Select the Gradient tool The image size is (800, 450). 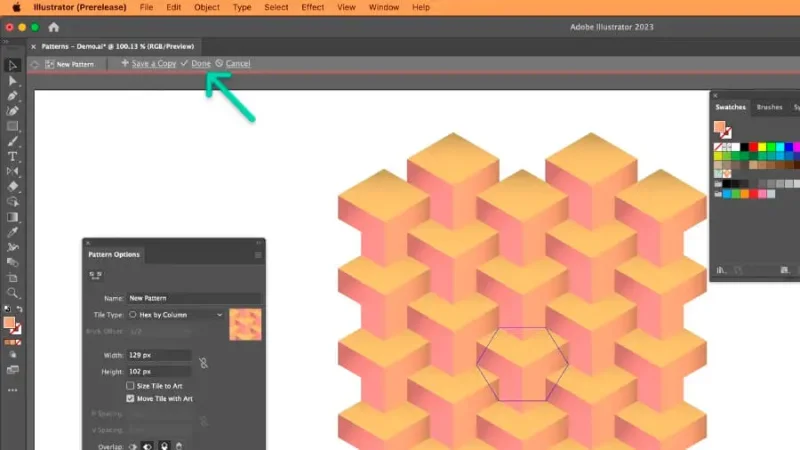click(12, 217)
